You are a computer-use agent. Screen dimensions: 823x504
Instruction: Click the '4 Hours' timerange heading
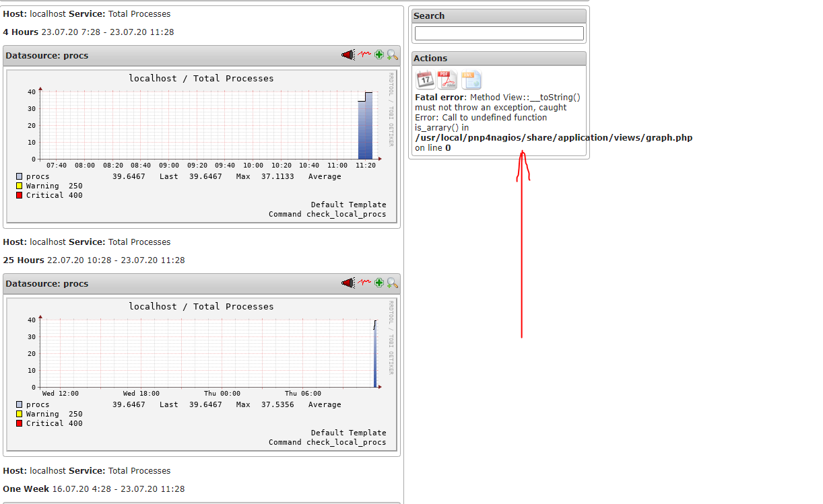point(20,32)
